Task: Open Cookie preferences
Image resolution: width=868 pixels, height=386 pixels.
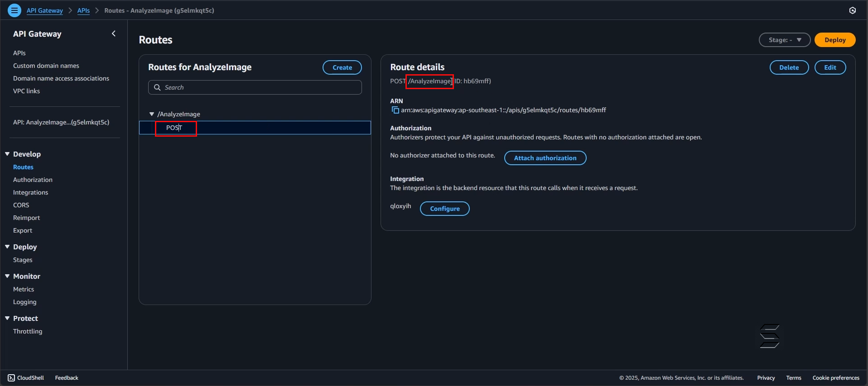Action: (835, 377)
